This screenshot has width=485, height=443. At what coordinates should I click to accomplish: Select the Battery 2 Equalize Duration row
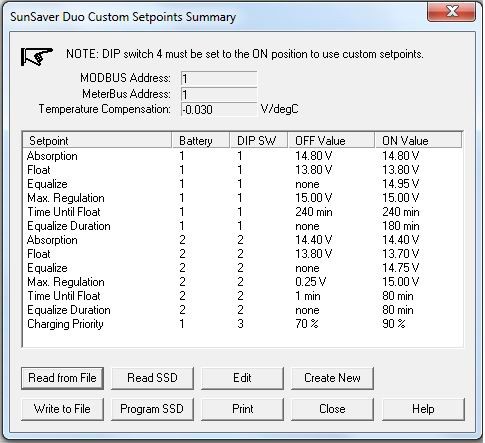[x=242, y=310]
